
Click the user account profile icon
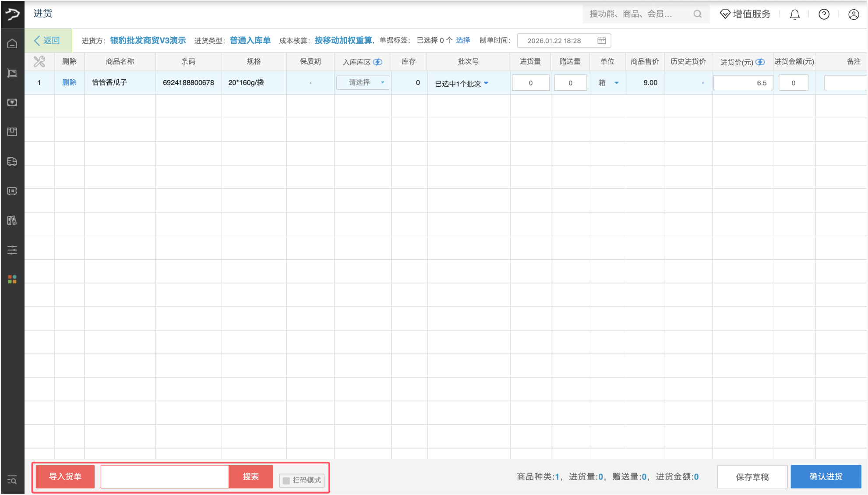(x=853, y=14)
